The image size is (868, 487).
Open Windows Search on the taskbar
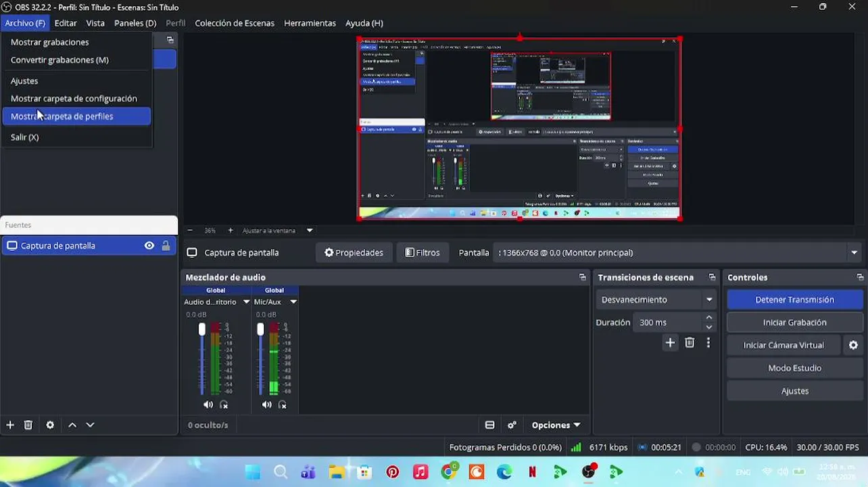point(281,472)
